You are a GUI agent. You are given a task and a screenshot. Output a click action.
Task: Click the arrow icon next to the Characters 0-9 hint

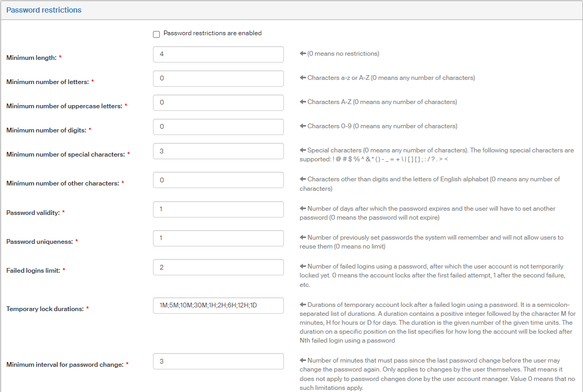[x=303, y=126]
